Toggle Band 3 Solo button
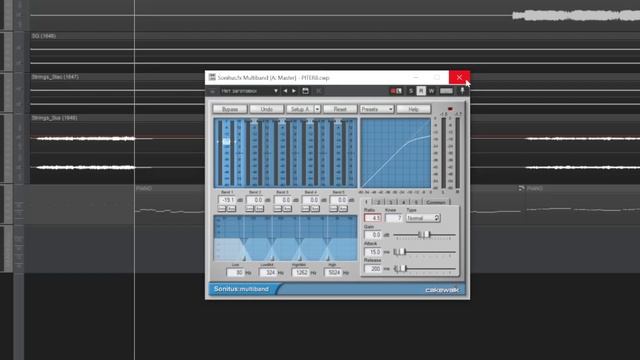 [x=278, y=209]
